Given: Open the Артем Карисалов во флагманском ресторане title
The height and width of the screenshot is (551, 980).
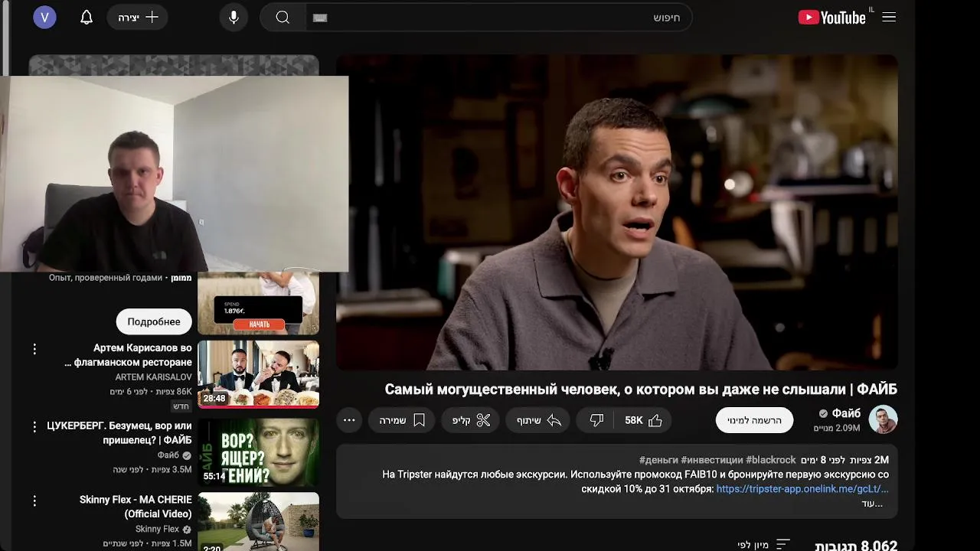Looking at the screenshot, I should tap(129, 355).
